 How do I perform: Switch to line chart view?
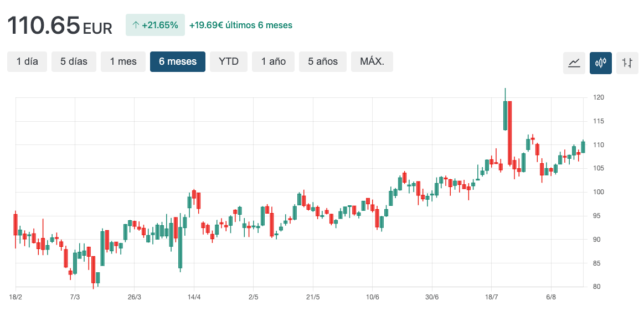(x=574, y=63)
